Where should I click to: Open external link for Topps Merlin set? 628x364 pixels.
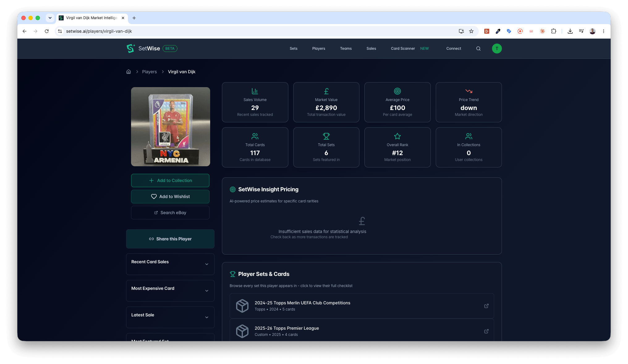486,306
